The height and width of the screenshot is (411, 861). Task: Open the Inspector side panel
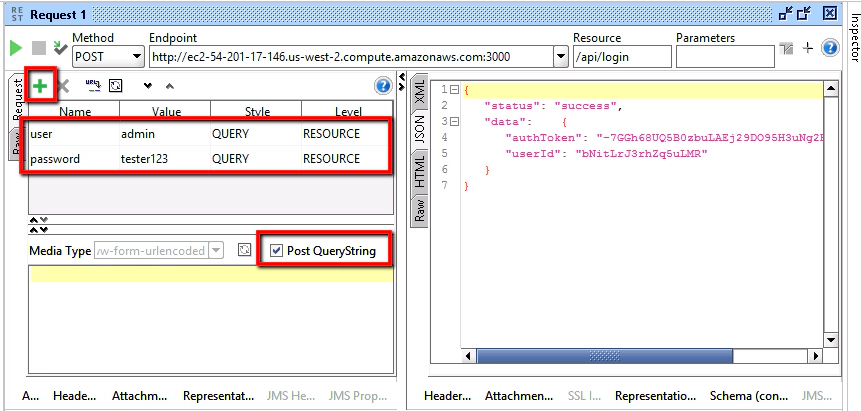[x=854, y=37]
